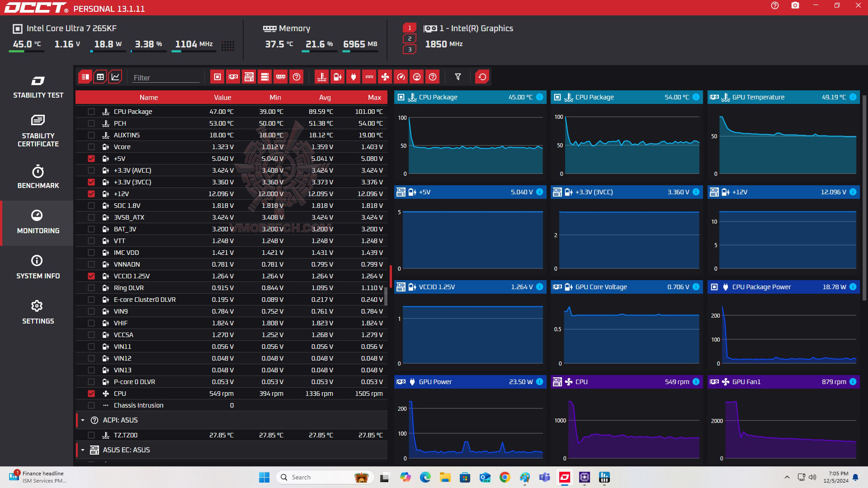Collapse the ASUS EC: ASUS group
Screen dimensions: 868x488
[83, 450]
